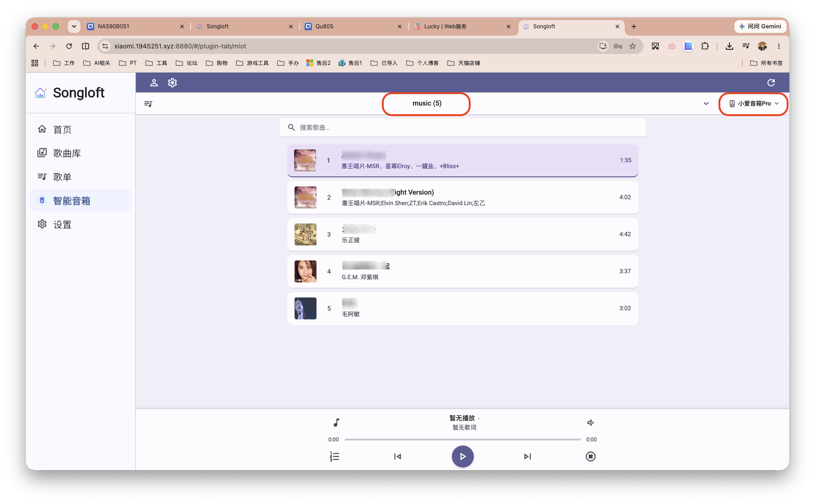The height and width of the screenshot is (504, 815).
Task: Switch to the Lucky | Web服务 browser tab
Action: pyautogui.click(x=462, y=27)
